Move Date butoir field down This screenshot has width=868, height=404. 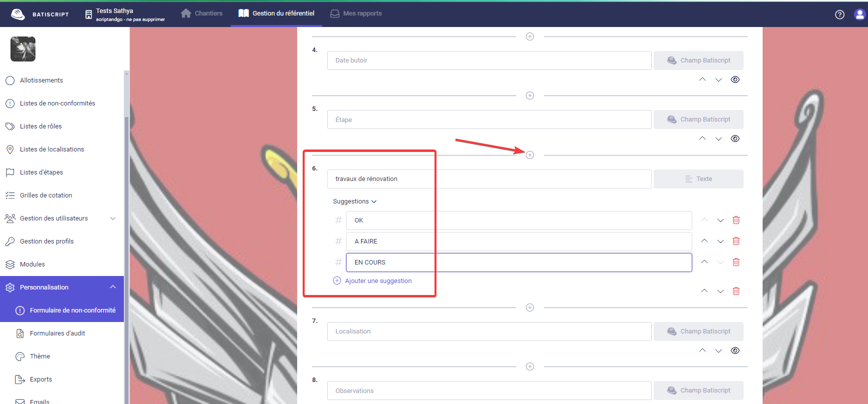pyautogui.click(x=719, y=80)
